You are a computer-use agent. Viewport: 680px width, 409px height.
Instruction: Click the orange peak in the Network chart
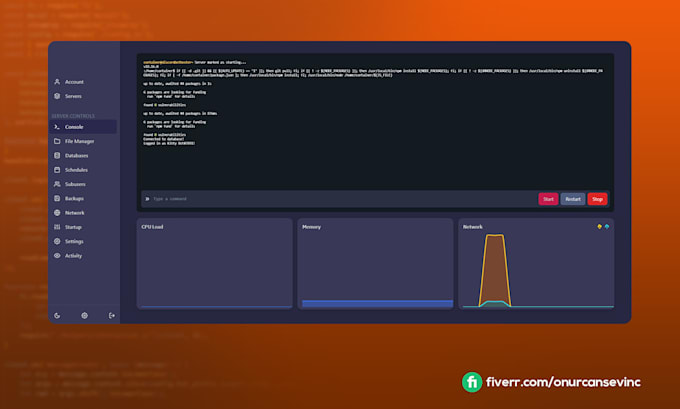click(495, 269)
